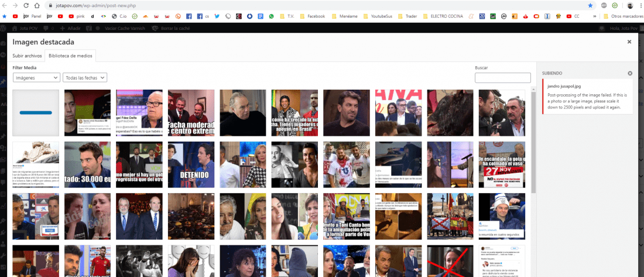Expand the Facebook bookmarks folder
644x277 pixels.
[312, 16]
